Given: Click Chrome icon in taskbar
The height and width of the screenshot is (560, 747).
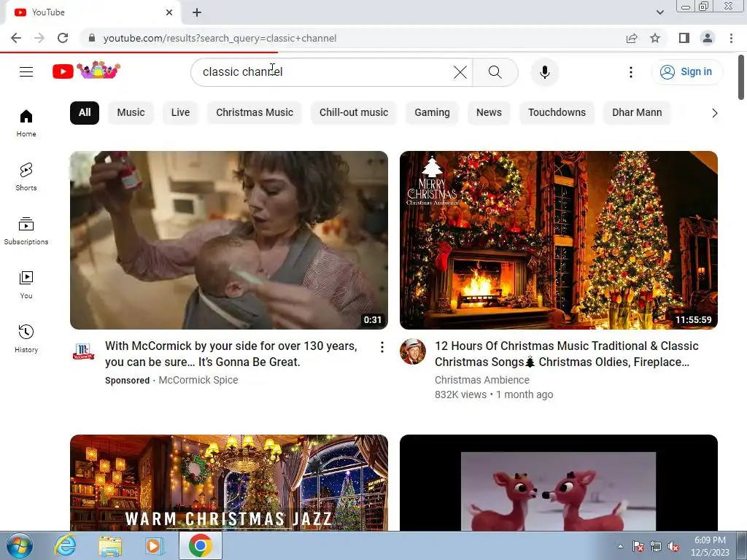Looking at the screenshot, I should click(200, 545).
